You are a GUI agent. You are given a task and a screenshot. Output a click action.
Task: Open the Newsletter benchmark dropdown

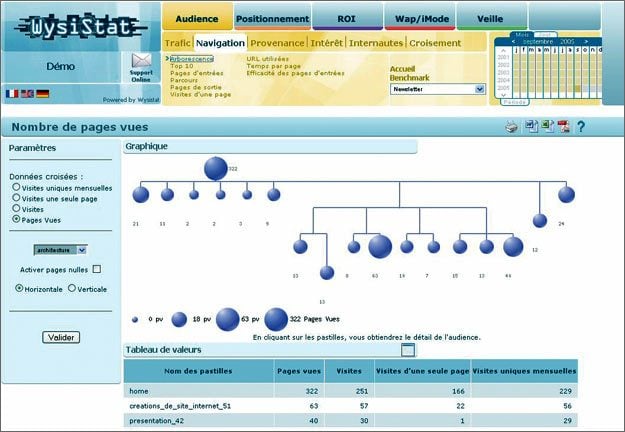click(x=480, y=89)
